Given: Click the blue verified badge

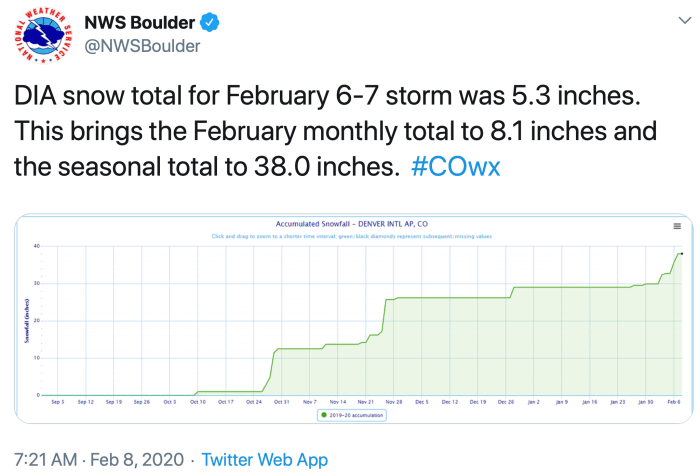Looking at the screenshot, I should pyautogui.click(x=204, y=23).
